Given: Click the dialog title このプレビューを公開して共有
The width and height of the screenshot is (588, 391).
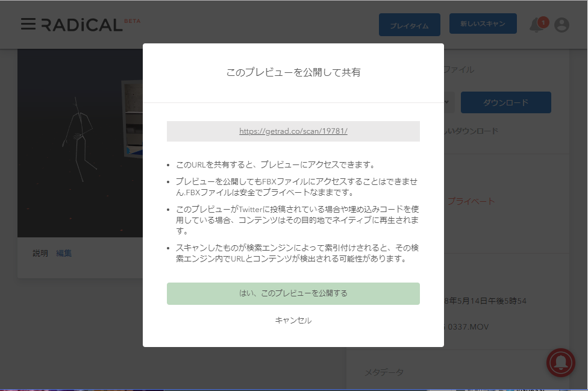Looking at the screenshot, I should (x=293, y=72).
